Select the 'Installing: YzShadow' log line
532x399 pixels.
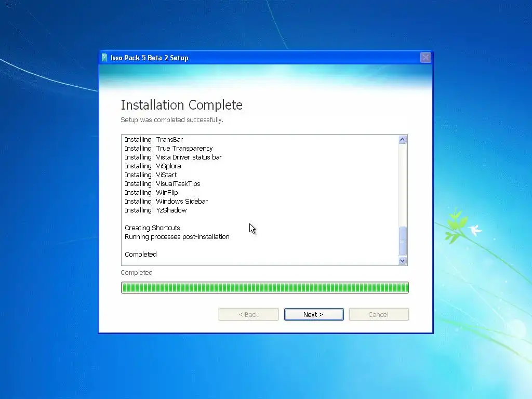(x=156, y=210)
